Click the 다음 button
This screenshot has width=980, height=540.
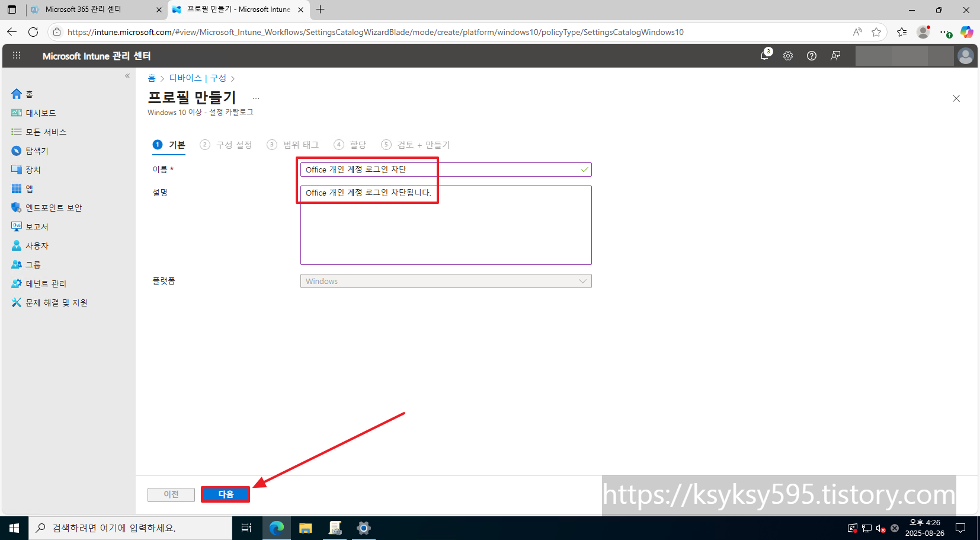click(225, 494)
